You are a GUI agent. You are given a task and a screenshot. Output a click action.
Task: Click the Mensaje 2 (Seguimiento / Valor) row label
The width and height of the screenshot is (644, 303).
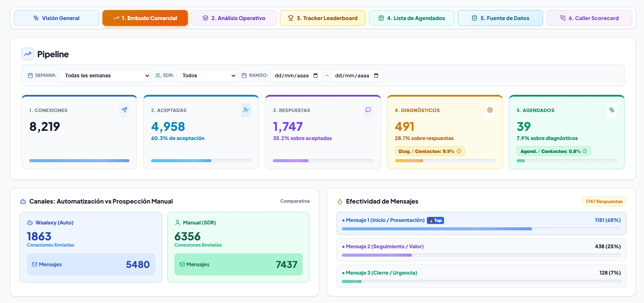click(x=383, y=247)
